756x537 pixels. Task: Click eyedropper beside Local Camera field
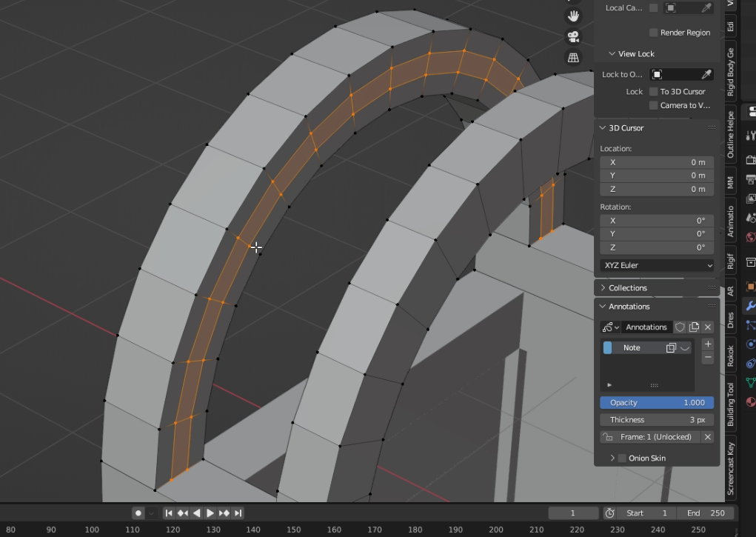706,7
